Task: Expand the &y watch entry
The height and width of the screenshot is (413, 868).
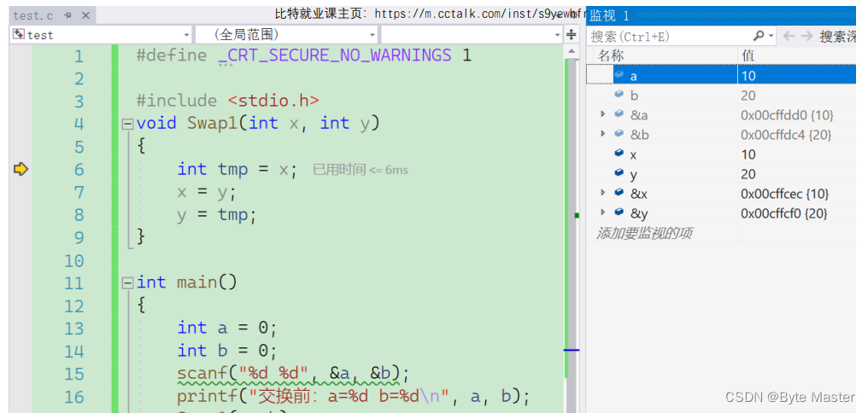Action: pos(603,212)
